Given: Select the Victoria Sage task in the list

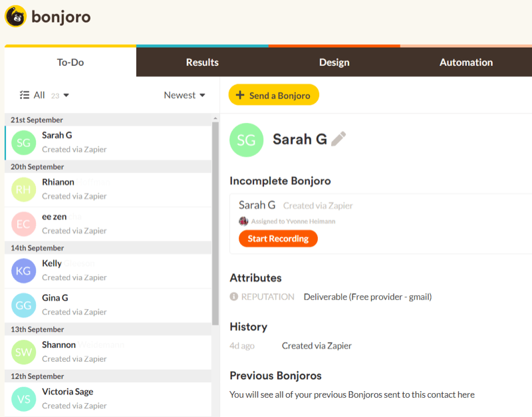Looking at the screenshot, I should point(108,399).
